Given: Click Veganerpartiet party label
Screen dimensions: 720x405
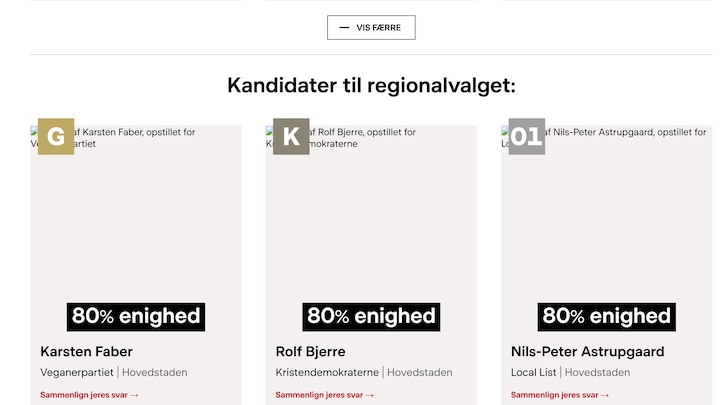Looking at the screenshot, I should tap(77, 373).
